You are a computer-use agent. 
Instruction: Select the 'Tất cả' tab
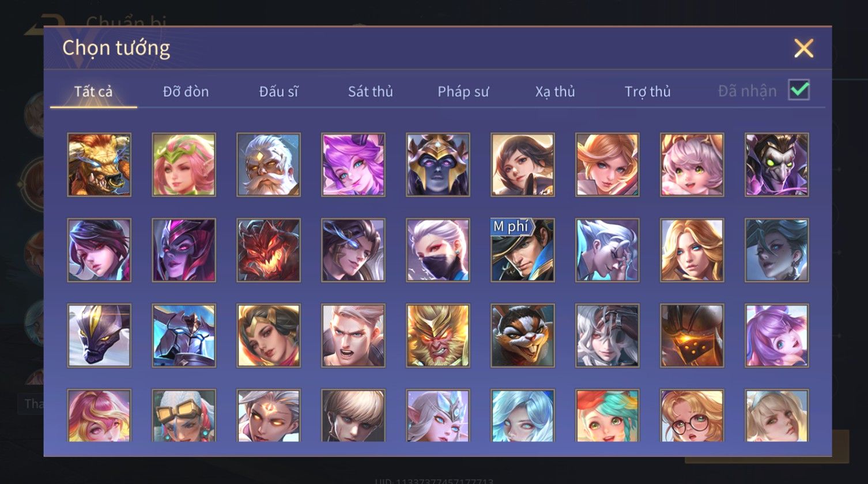click(93, 91)
